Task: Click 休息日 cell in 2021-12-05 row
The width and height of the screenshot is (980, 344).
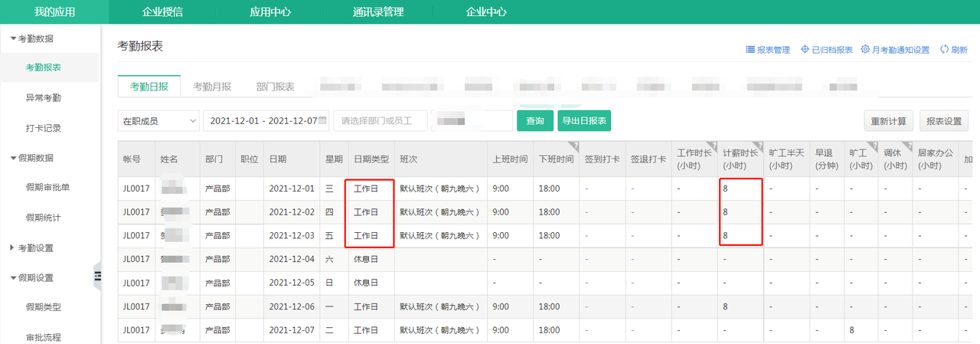Action: click(x=371, y=283)
